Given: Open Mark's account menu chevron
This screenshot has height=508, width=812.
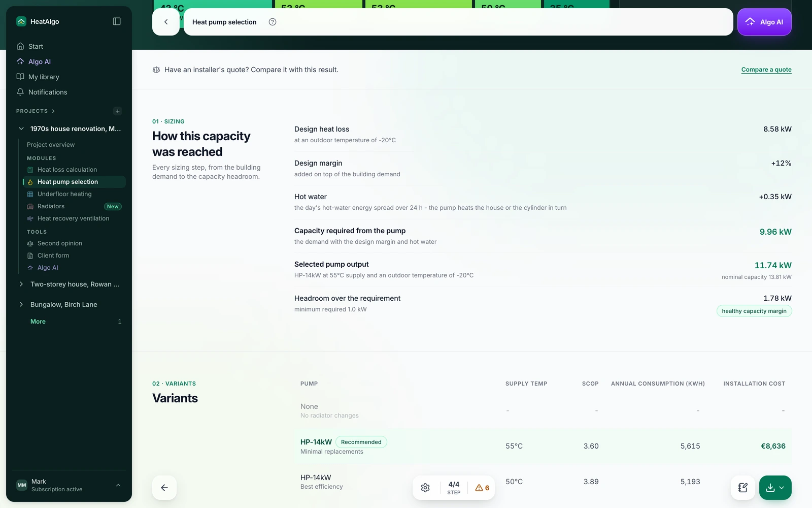Looking at the screenshot, I should pos(118,485).
